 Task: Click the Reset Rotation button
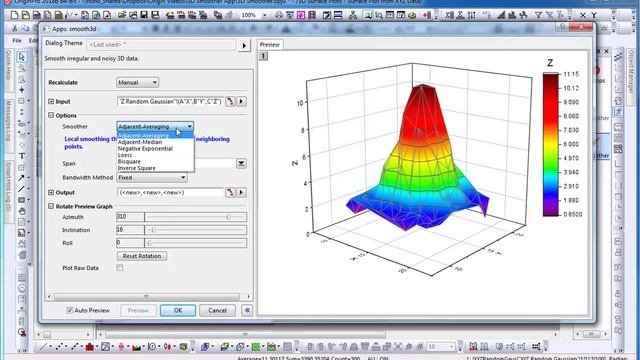(142, 256)
